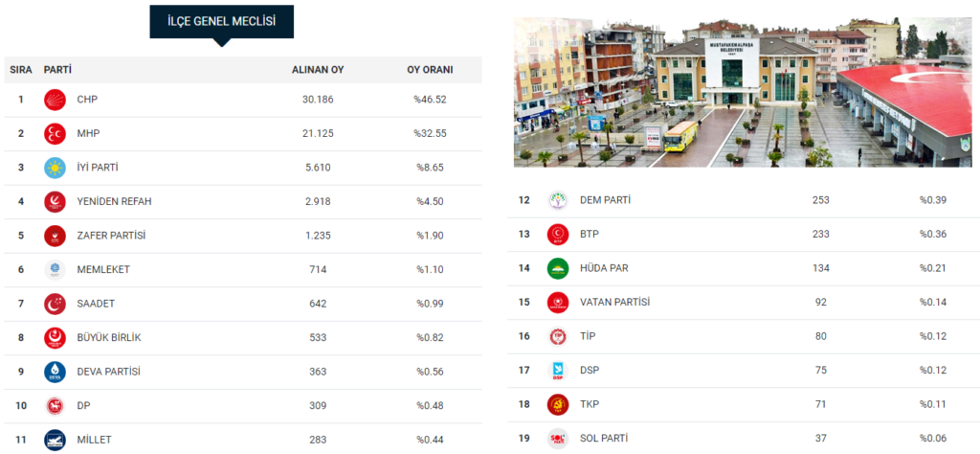This screenshot has height=454, width=980.
Task: Select the Memleket party row name
Action: pos(103,269)
